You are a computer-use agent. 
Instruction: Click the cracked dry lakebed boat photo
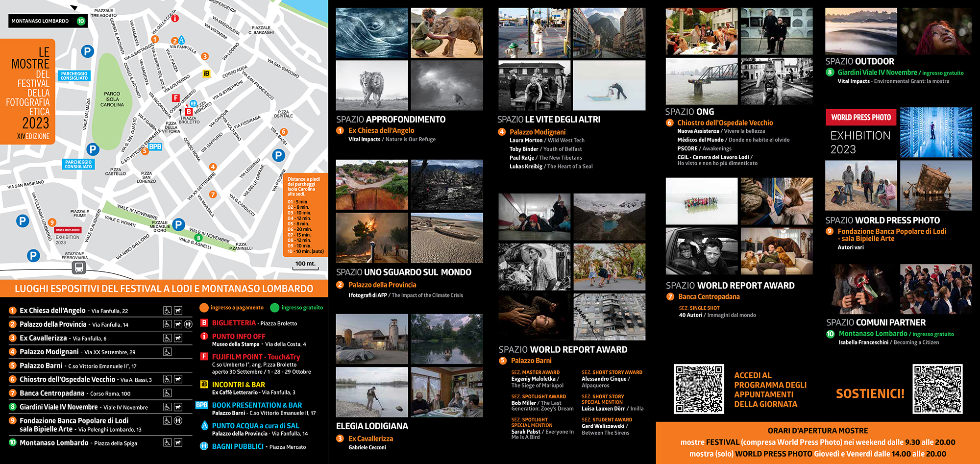tap(447, 238)
